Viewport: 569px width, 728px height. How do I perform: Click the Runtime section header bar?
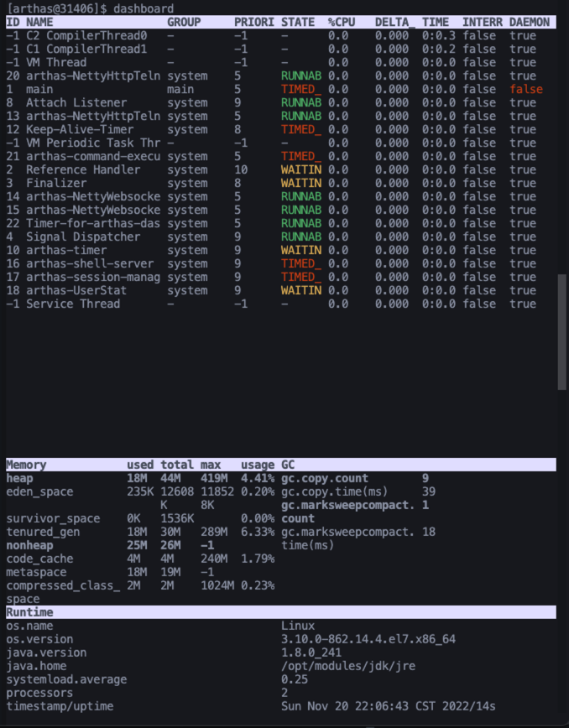click(x=280, y=612)
